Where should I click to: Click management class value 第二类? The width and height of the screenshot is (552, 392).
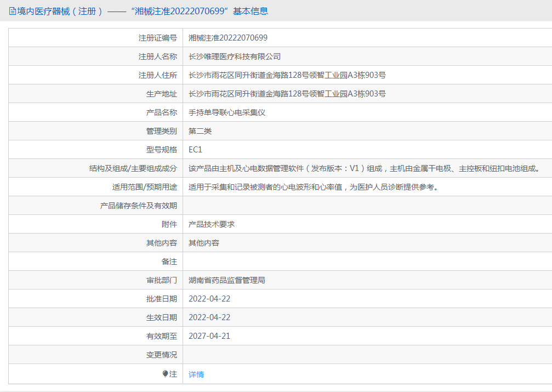(x=200, y=131)
